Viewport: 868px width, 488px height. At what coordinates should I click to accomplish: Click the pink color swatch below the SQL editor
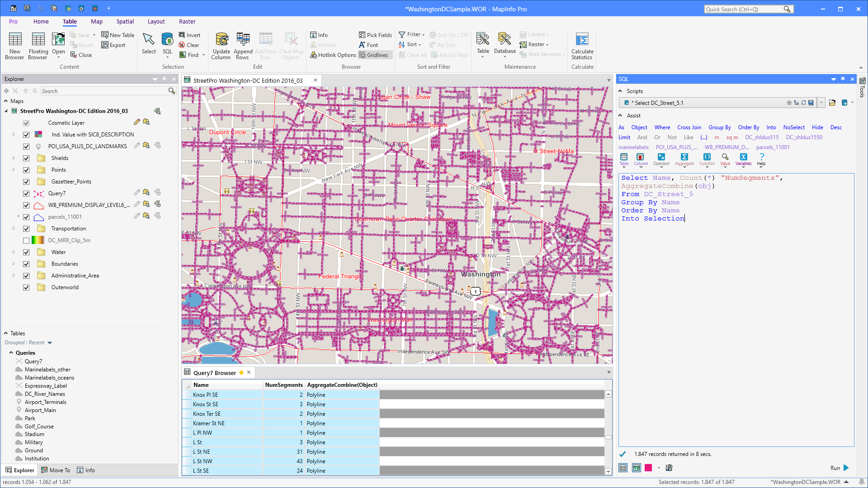[x=648, y=468]
